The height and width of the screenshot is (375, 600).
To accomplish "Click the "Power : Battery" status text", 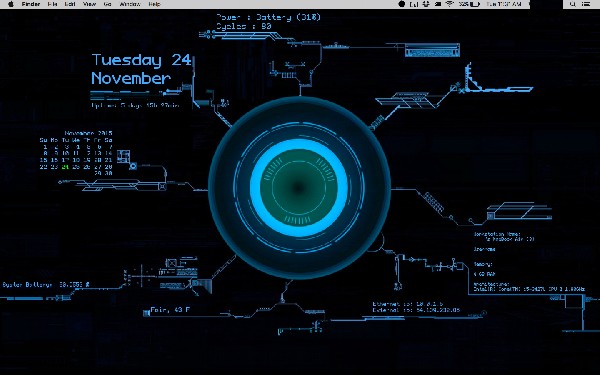I will click(268, 17).
